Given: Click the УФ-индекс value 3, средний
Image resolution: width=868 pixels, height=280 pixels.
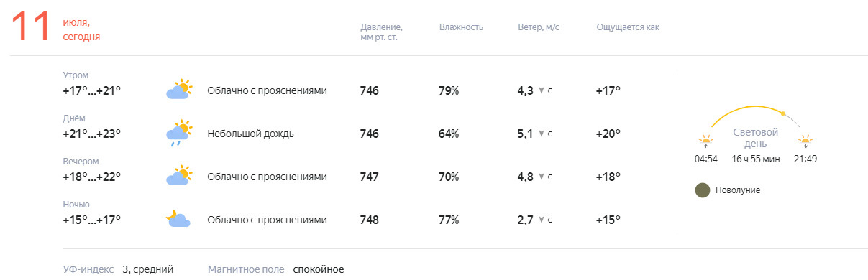Looking at the screenshot, I should coord(147,269).
